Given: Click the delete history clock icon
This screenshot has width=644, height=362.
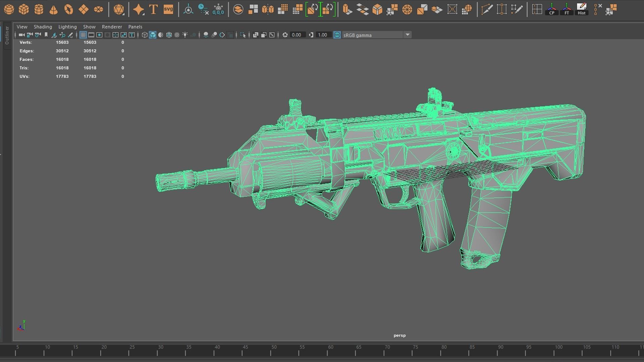Looking at the screenshot, I should pos(203,9).
